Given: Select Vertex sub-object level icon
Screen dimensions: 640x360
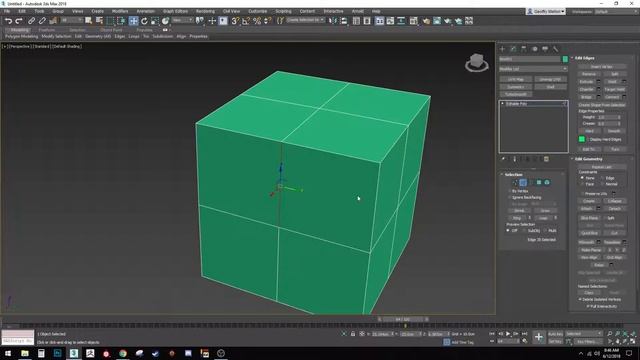Looking at the screenshot, I should tap(515, 182).
